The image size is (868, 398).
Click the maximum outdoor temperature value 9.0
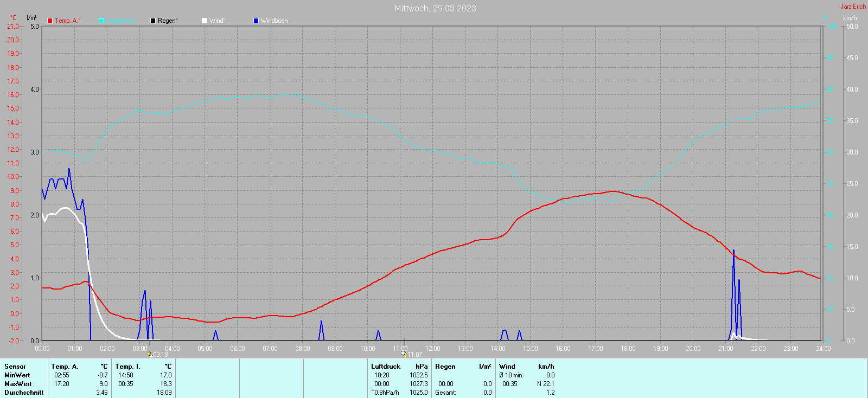104,384
